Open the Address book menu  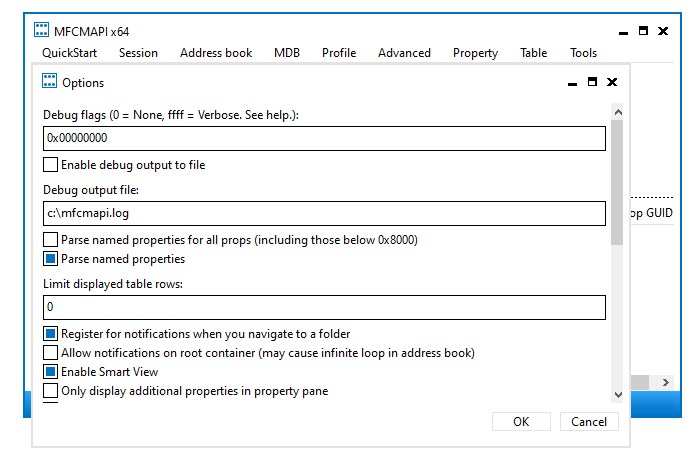coord(216,53)
